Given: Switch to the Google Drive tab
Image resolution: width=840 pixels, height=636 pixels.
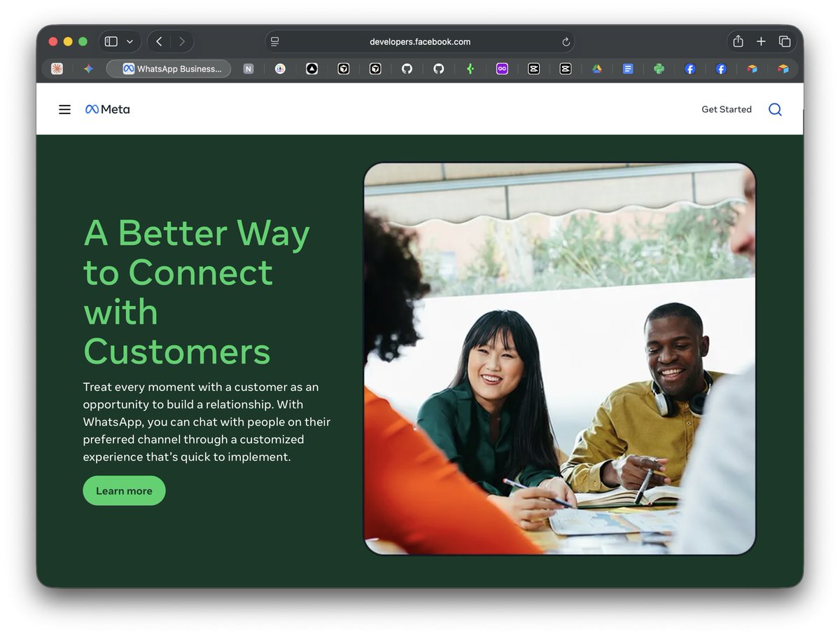Looking at the screenshot, I should pos(596,69).
